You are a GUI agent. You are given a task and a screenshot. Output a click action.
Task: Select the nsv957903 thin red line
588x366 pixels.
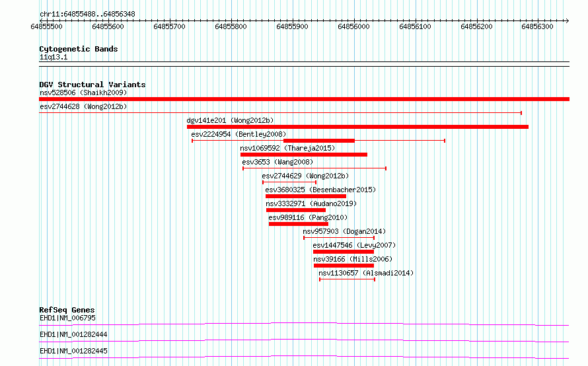339,238
